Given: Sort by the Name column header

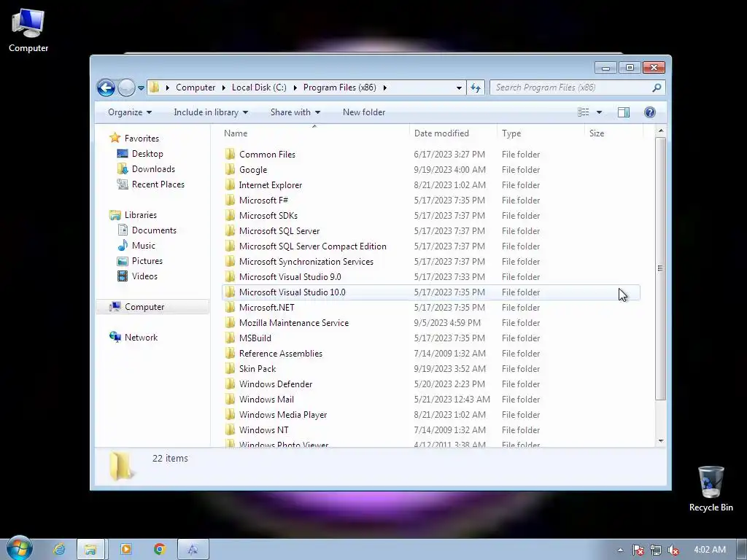Looking at the screenshot, I should [314, 133].
